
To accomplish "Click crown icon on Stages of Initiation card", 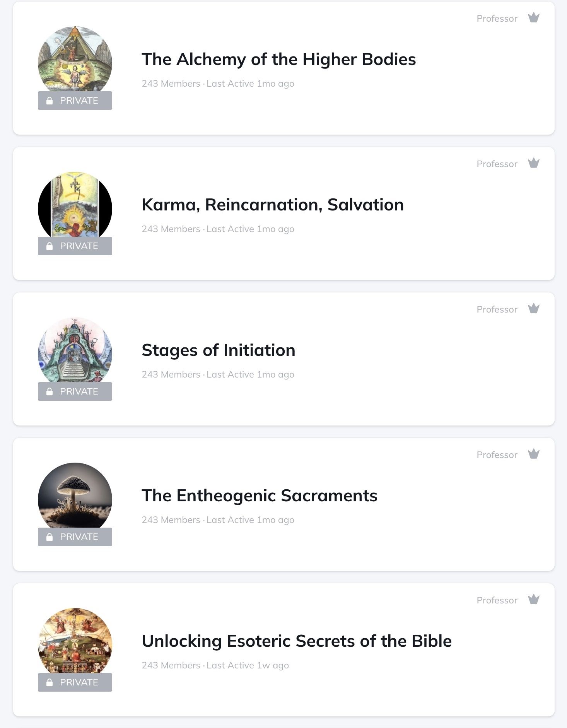I will point(534,309).
